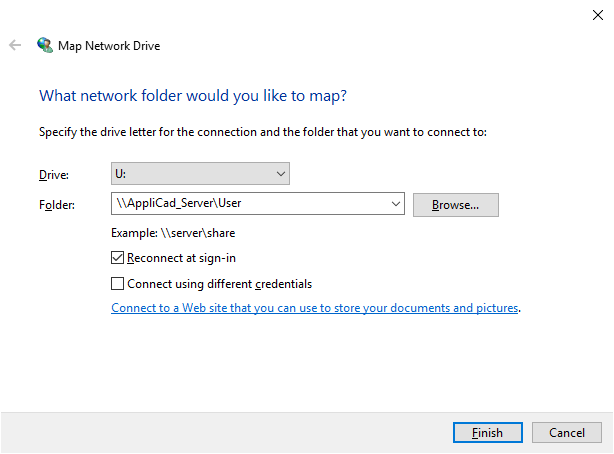This screenshot has width=614, height=454.
Task: Expand the Folder history dropdown chevron
Action: [x=395, y=204]
